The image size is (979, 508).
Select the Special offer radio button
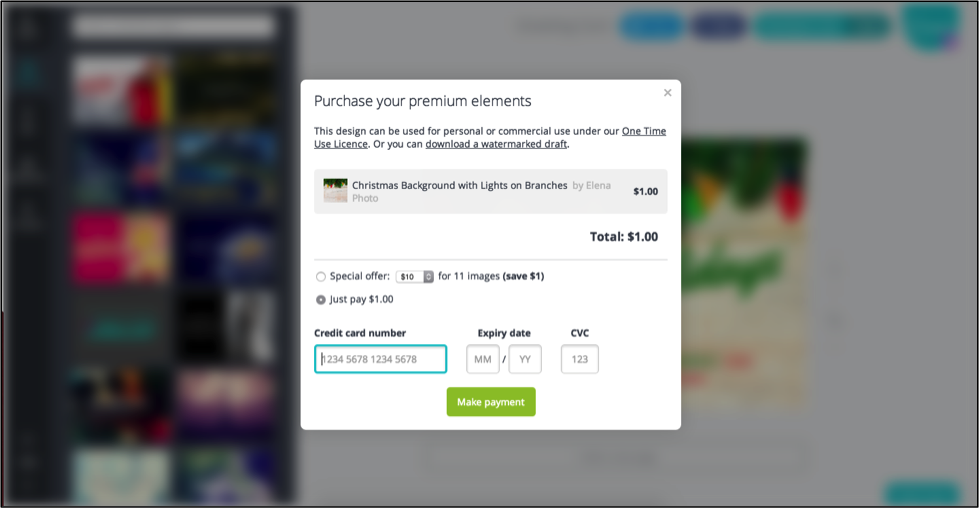(x=321, y=276)
